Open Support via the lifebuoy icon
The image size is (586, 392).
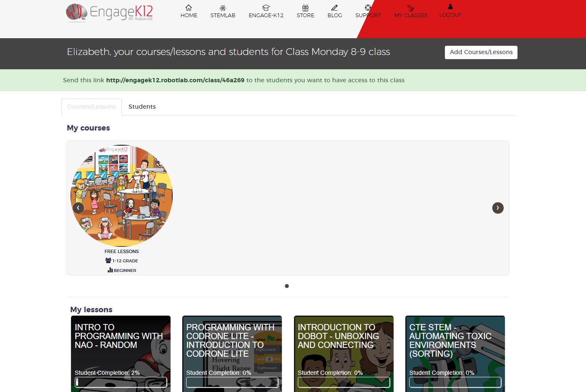[368, 8]
